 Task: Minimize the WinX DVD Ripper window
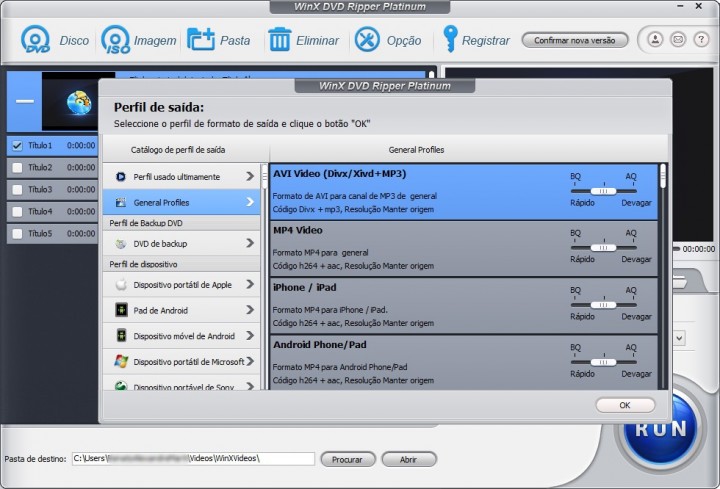(680, 6)
